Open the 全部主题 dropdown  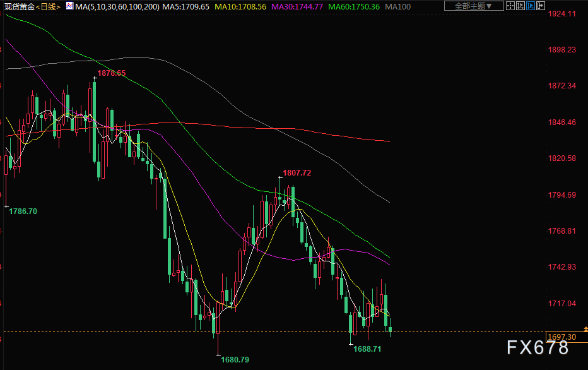(474, 6)
